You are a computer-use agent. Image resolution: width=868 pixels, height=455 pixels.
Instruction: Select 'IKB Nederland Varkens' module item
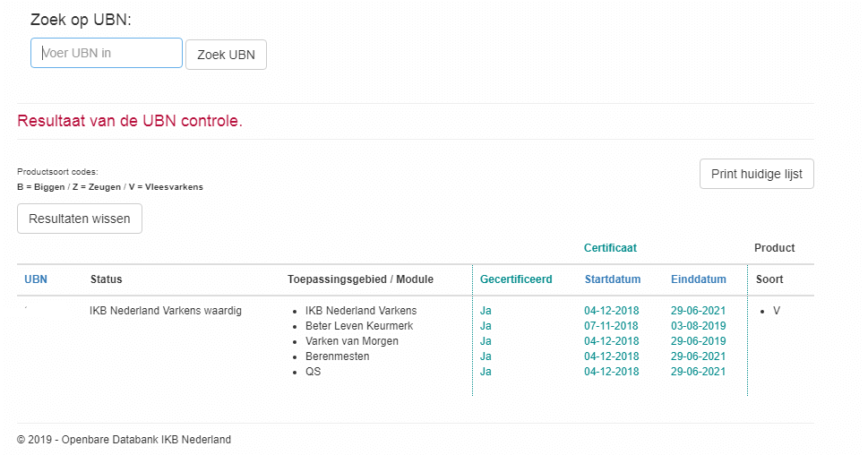click(x=361, y=311)
